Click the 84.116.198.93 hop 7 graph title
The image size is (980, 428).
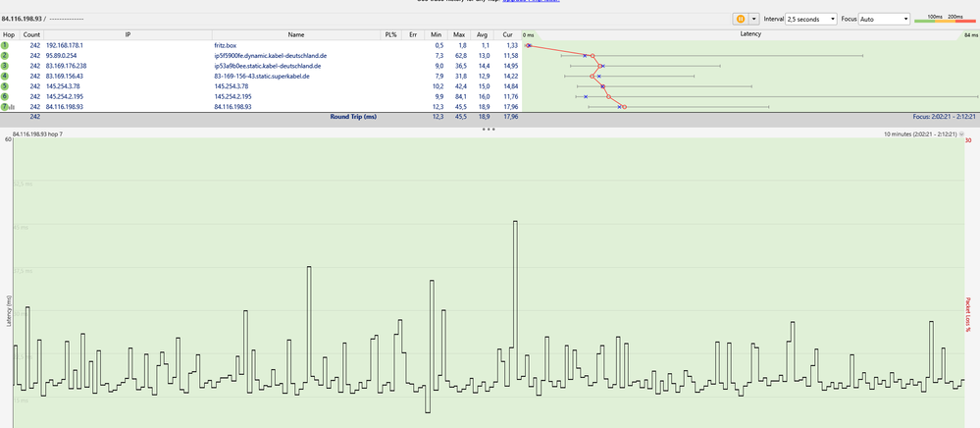pyautogui.click(x=37, y=134)
